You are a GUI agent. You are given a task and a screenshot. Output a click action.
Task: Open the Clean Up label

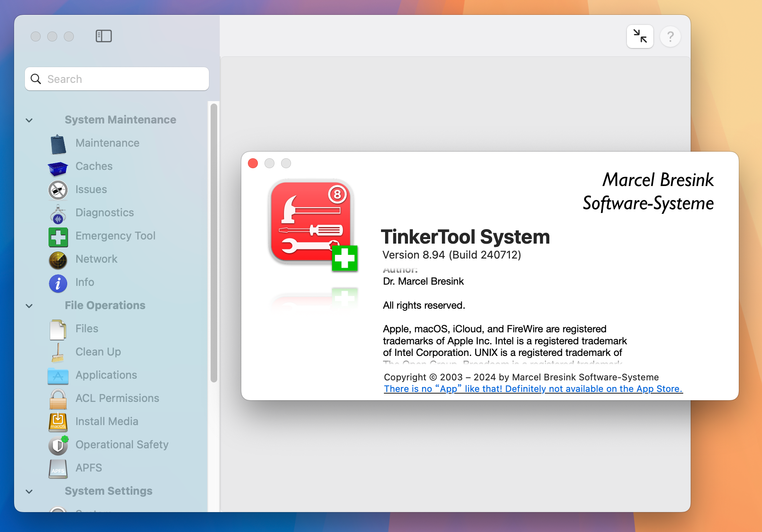98,352
